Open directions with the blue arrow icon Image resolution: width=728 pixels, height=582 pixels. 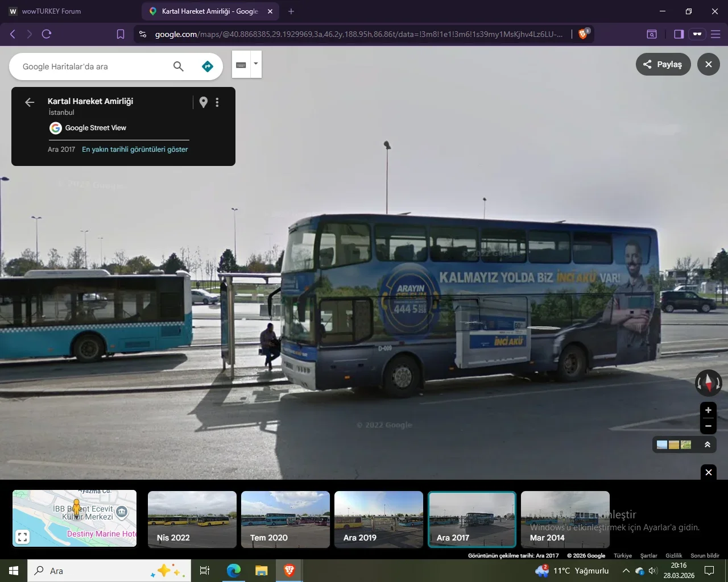click(x=208, y=66)
